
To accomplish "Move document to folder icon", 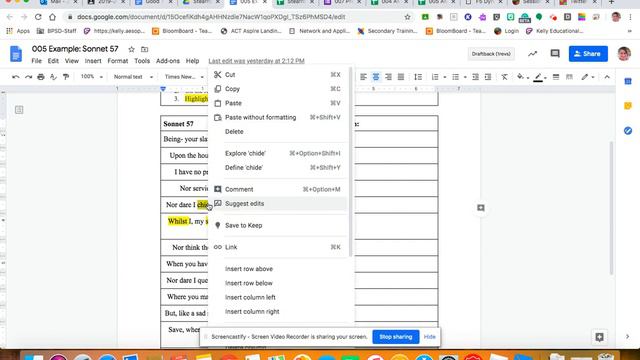I will point(144,49).
